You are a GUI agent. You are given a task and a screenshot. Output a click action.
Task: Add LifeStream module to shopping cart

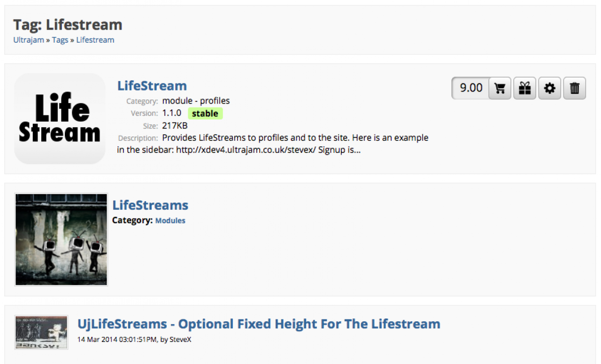tap(500, 88)
